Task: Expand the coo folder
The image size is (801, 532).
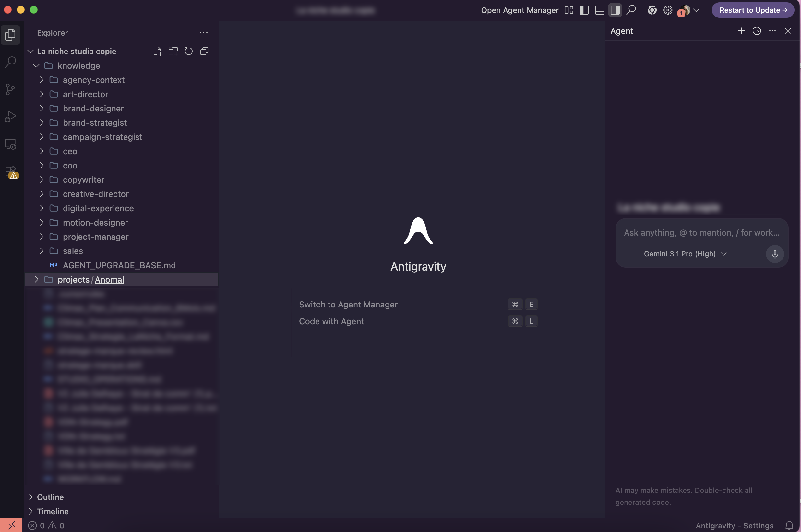Action: pyautogui.click(x=42, y=165)
